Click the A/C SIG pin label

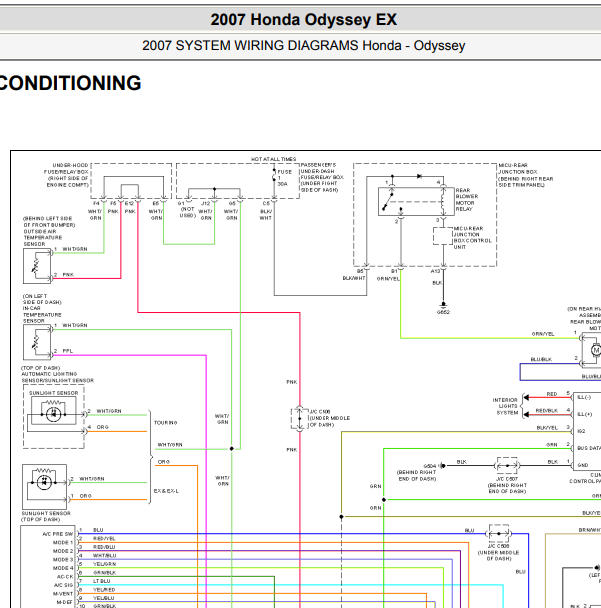tap(64, 585)
